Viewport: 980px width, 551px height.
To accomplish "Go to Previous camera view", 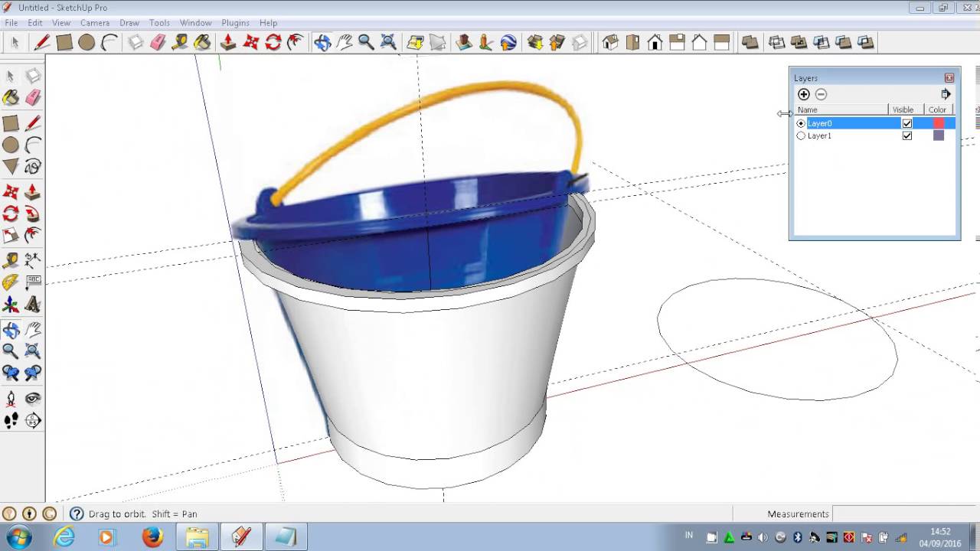I will (11, 373).
